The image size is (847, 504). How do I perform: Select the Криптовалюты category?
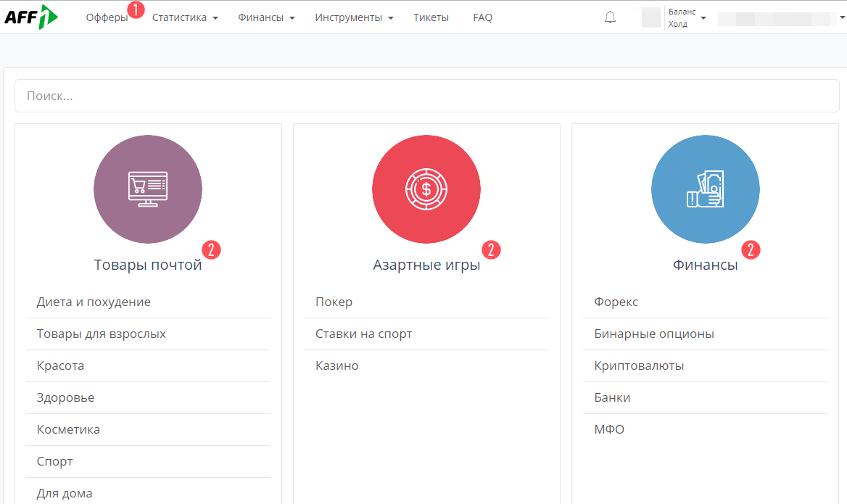click(x=639, y=365)
